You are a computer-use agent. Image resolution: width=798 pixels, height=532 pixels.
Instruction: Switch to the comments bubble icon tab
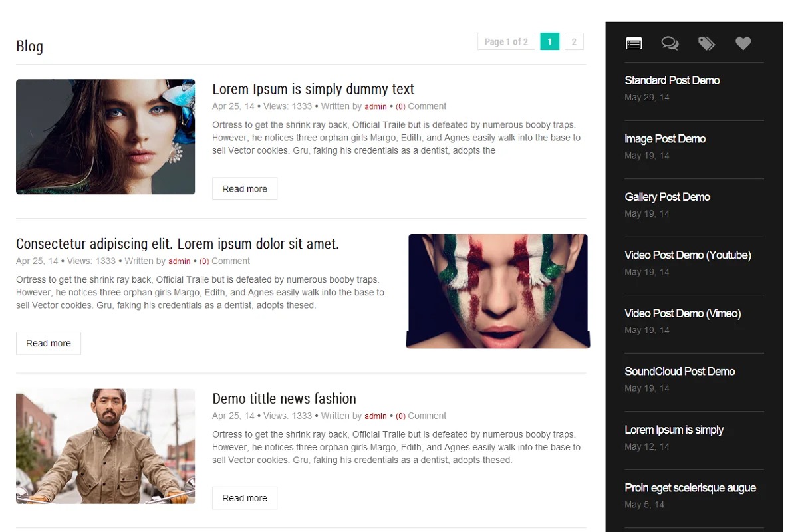[670, 43]
